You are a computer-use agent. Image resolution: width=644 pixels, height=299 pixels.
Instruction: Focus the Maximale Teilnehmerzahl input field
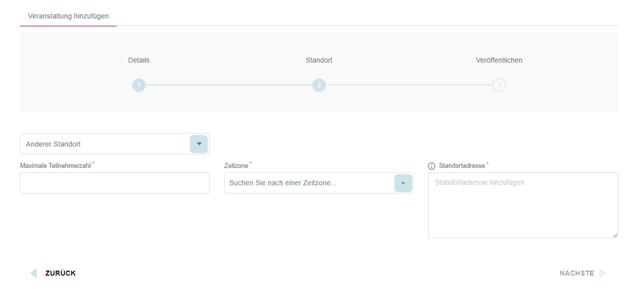(115, 183)
